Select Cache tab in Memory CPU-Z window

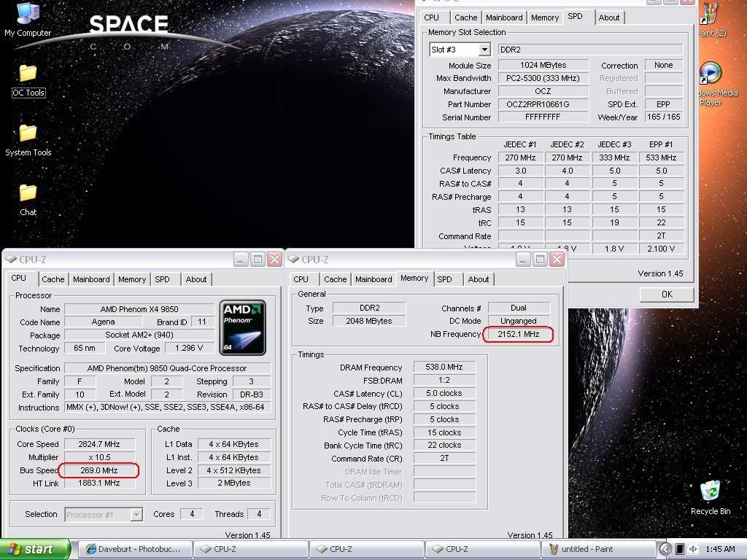[335, 279]
